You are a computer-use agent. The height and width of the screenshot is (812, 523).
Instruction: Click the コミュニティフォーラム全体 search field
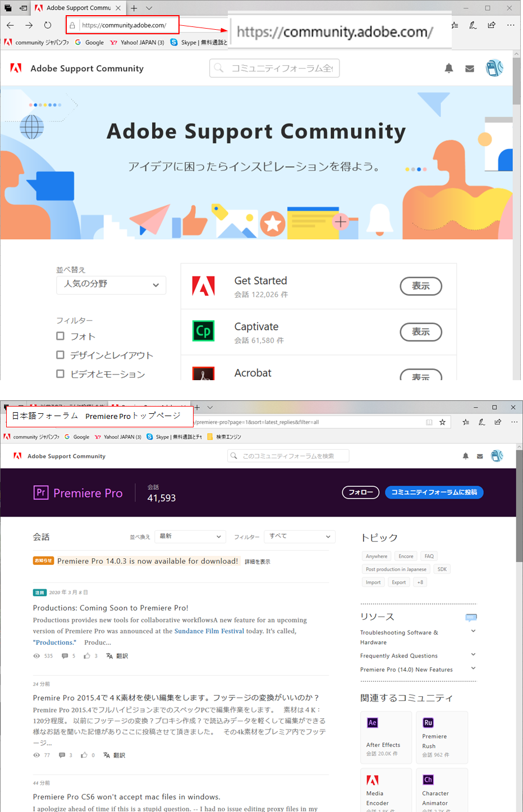click(x=274, y=68)
